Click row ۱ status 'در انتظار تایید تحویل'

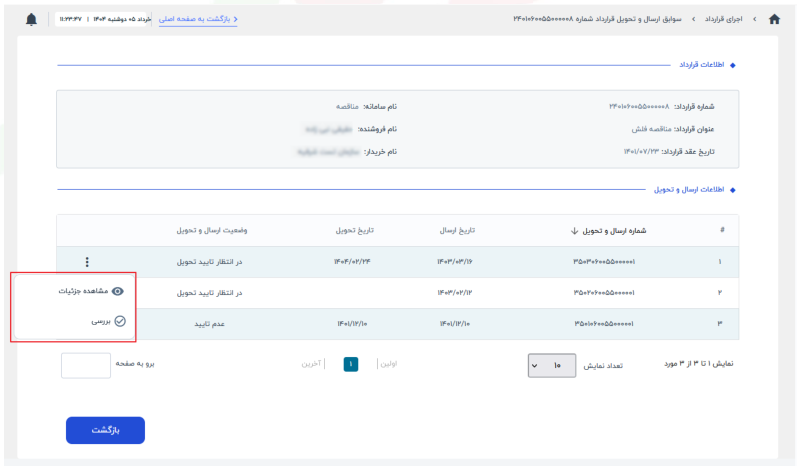(209, 262)
